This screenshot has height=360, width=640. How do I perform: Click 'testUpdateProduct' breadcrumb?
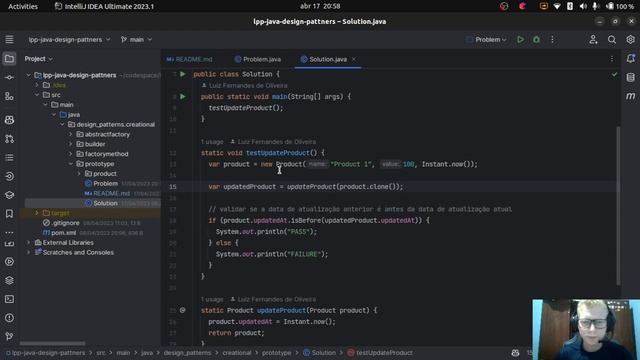[x=380, y=353]
